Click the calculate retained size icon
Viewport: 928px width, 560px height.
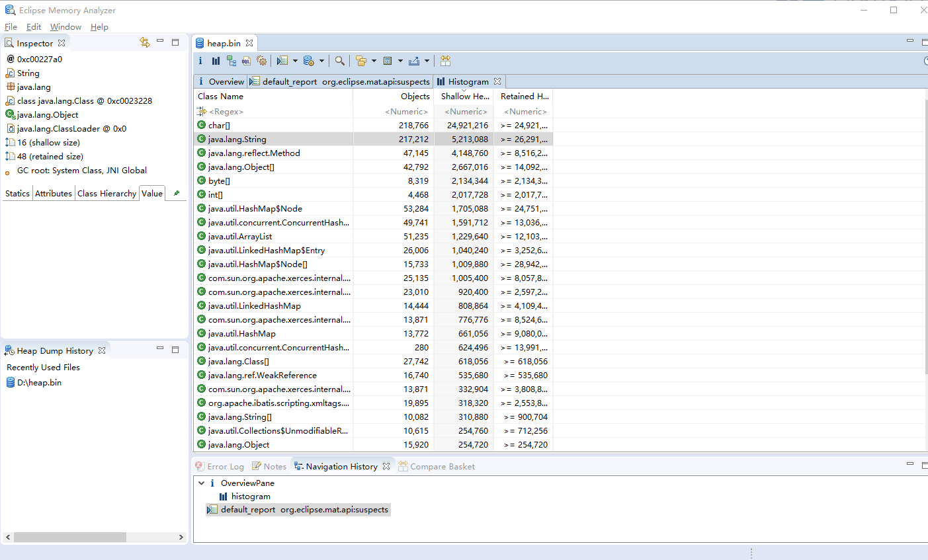pyautogui.click(x=388, y=61)
